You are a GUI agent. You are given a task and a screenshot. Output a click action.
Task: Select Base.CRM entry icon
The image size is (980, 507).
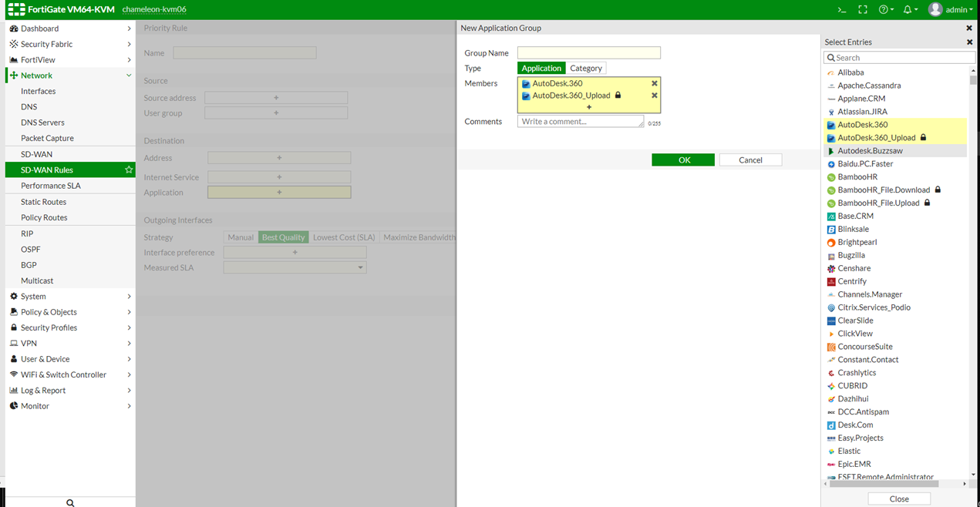[x=831, y=217]
